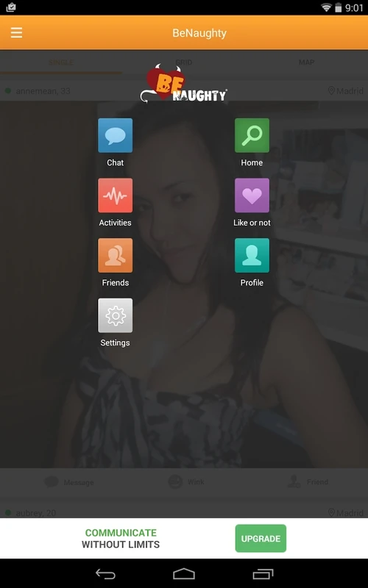This screenshot has width=368, height=588.
Task: Open the Settings gear icon
Action: click(115, 315)
